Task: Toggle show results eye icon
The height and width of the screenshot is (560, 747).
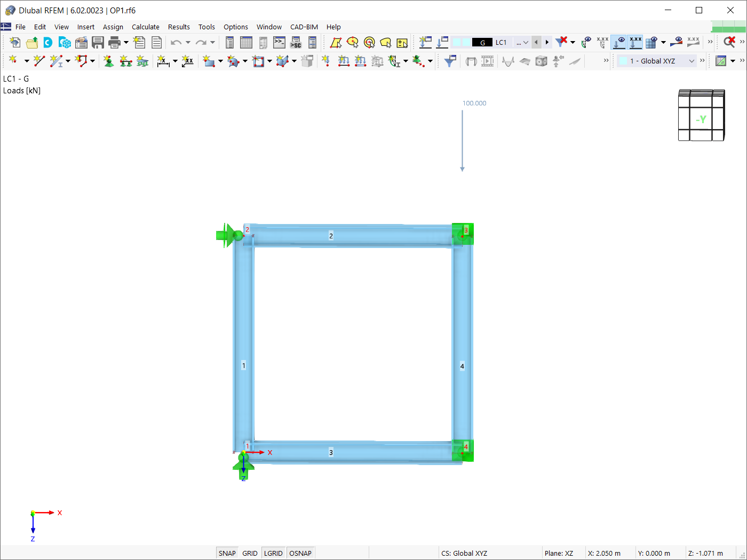Action: (677, 42)
